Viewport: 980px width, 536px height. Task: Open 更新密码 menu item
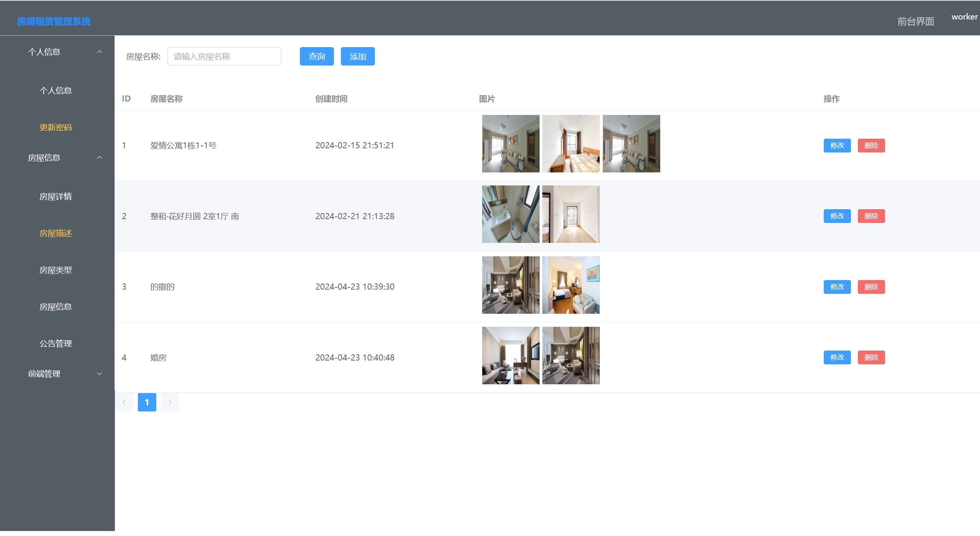click(56, 127)
